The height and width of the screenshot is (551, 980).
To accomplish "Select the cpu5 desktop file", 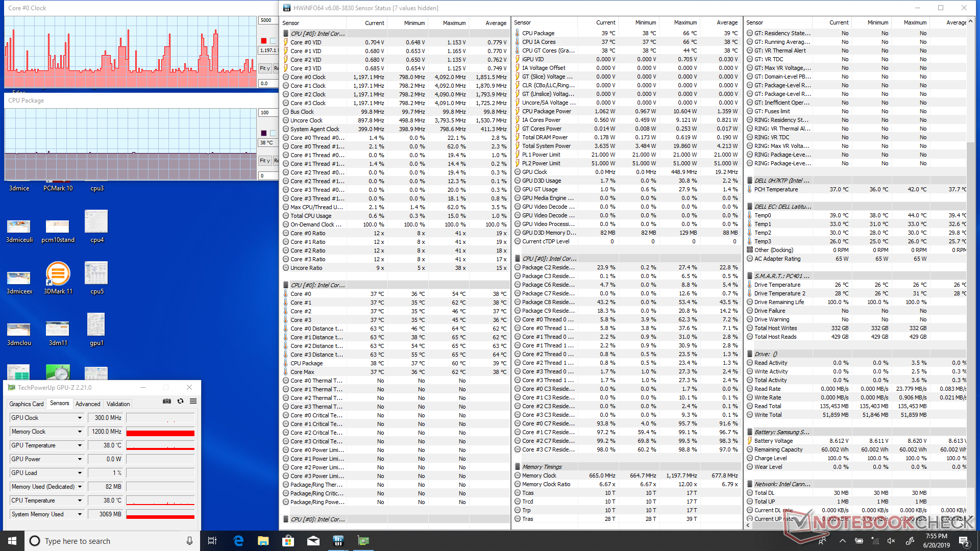I will (96, 278).
